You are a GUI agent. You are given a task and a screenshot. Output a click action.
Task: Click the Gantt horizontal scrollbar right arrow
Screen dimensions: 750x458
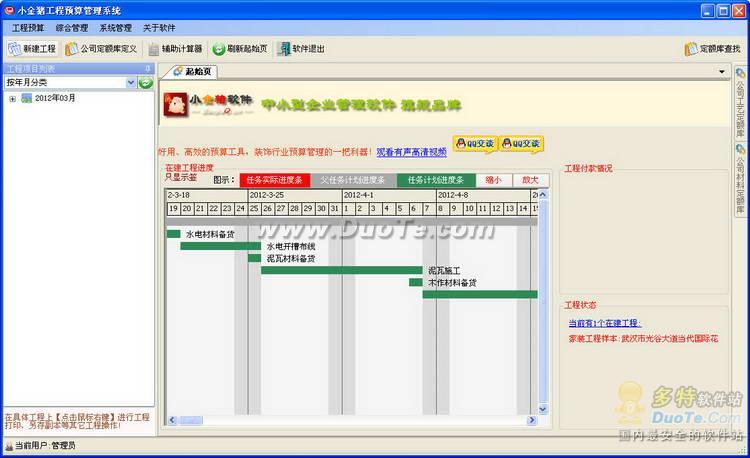(x=531, y=420)
